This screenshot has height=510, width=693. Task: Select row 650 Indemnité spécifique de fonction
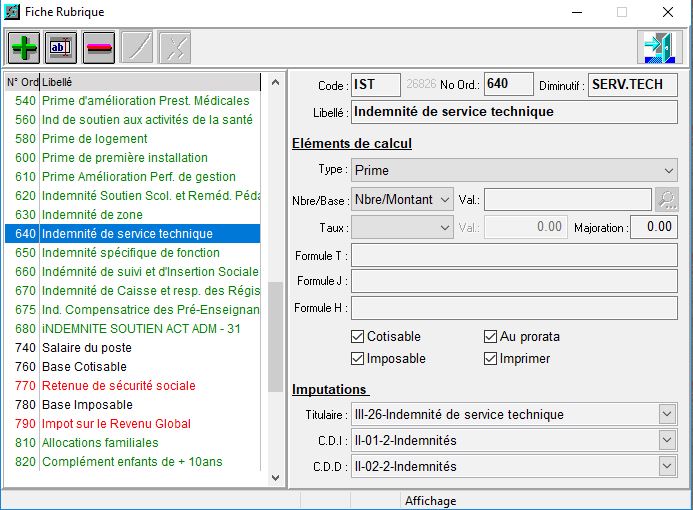click(x=133, y=253)
